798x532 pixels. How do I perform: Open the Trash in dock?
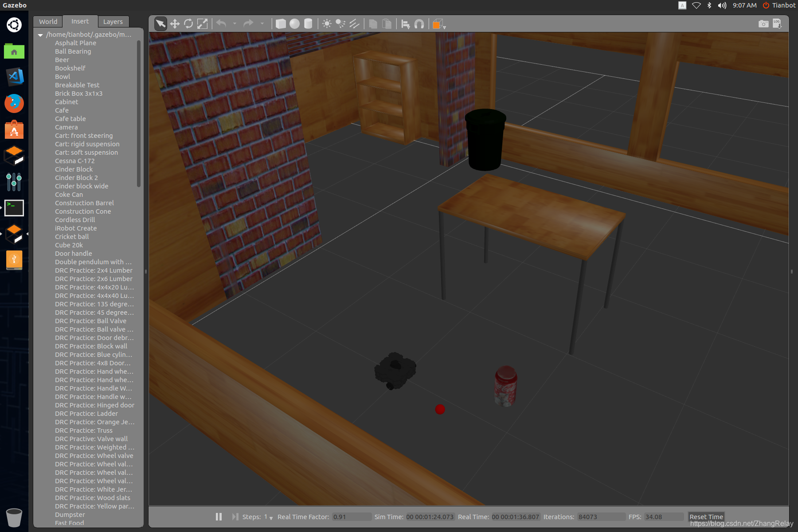[x=14, y=517]
